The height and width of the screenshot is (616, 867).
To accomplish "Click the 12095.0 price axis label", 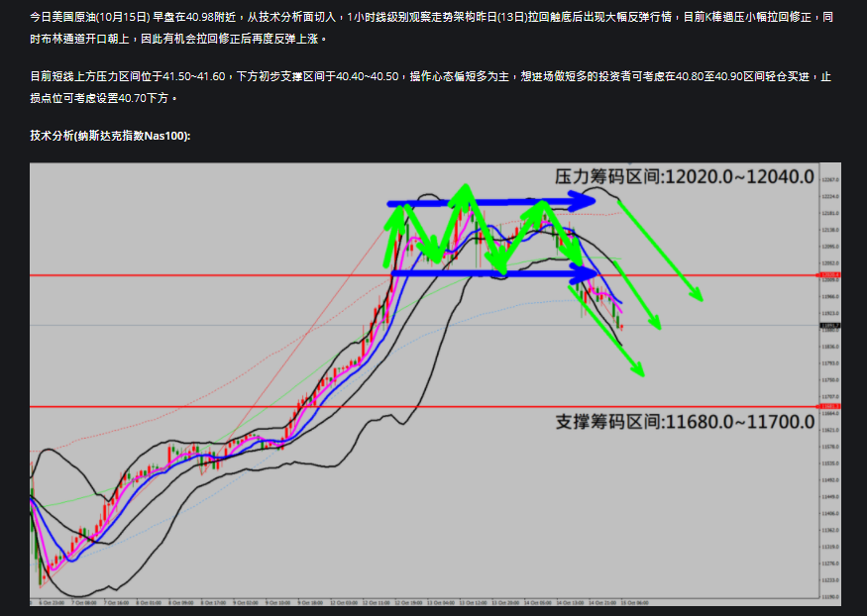I will (830, 247).
